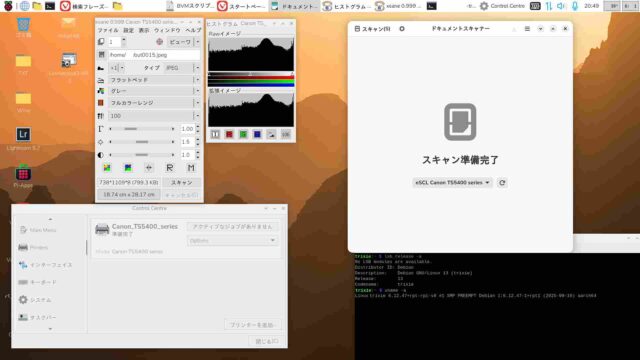Click the スキャン(S) button in Document Scanner
The image size is (640, 360).
372,29
